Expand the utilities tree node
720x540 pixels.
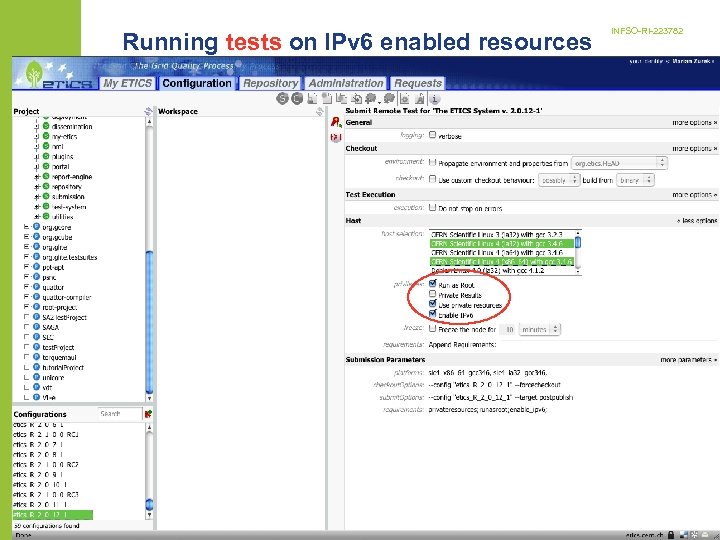click(x=37, y=217)
